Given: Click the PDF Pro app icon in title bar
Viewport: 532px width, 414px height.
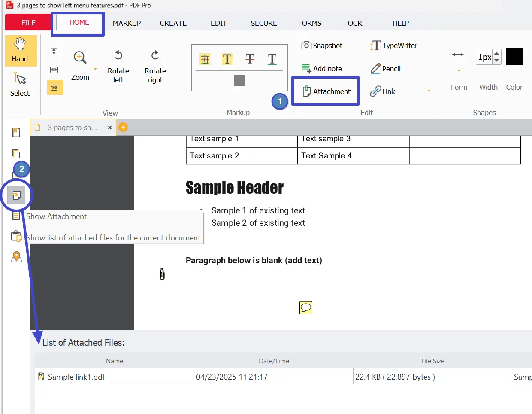Looking at the screenshot, I should tap(9, 5).
